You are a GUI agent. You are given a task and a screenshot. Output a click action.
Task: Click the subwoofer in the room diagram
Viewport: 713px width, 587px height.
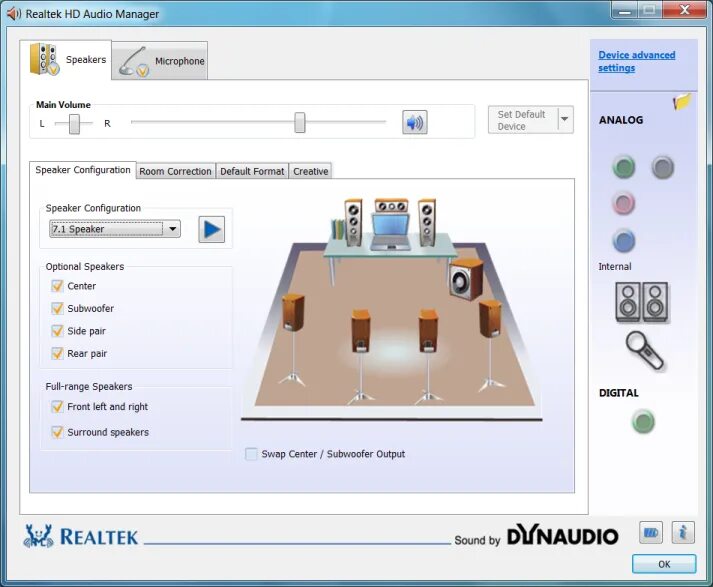pyautogui.click(x=466, y=279)
